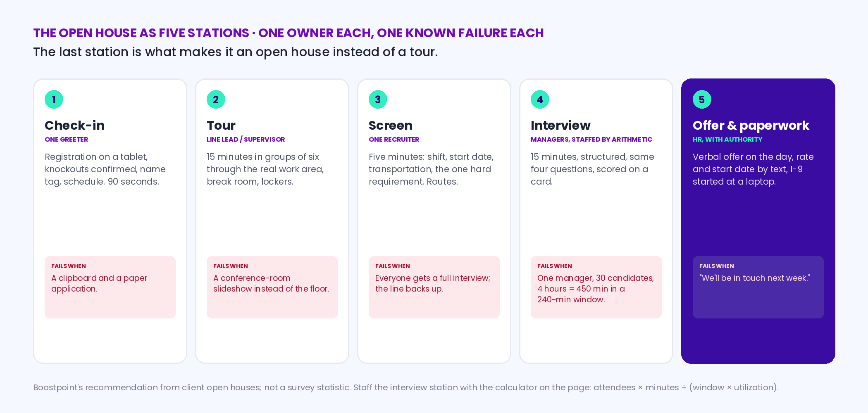Select the Offer & paperwork heading

tap(751, 125)
